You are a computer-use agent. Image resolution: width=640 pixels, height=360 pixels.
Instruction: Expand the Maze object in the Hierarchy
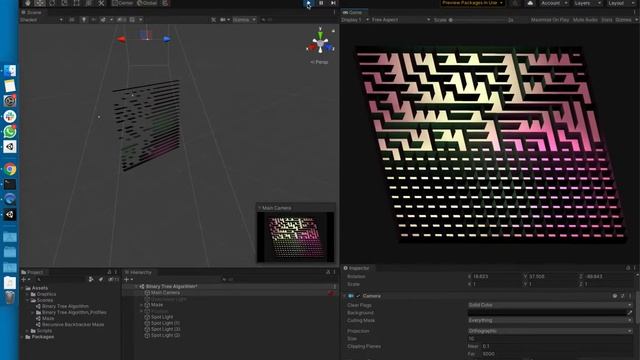(x=142, y=305)
